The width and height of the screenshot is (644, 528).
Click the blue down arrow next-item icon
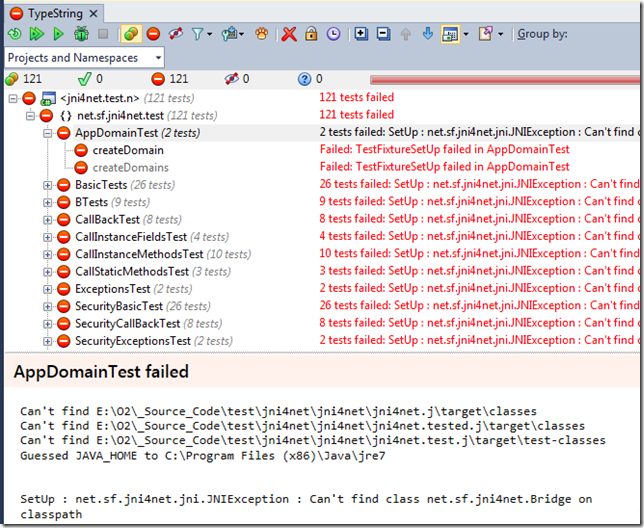tap(428, 34)
